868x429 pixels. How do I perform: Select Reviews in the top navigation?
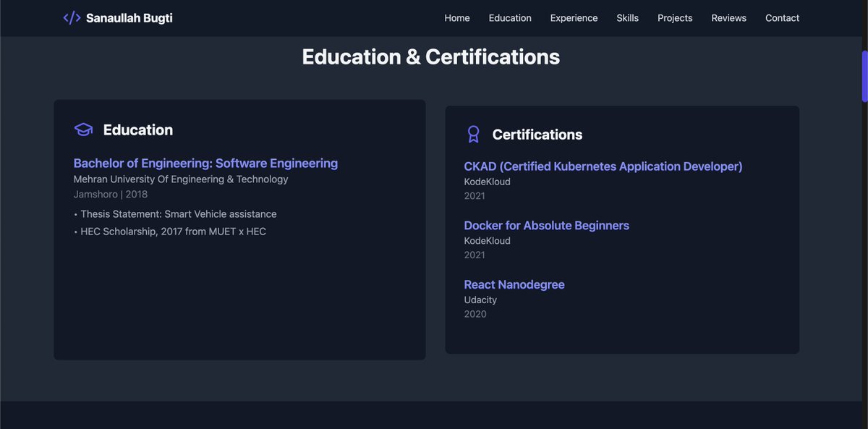[x=728, y=17]
